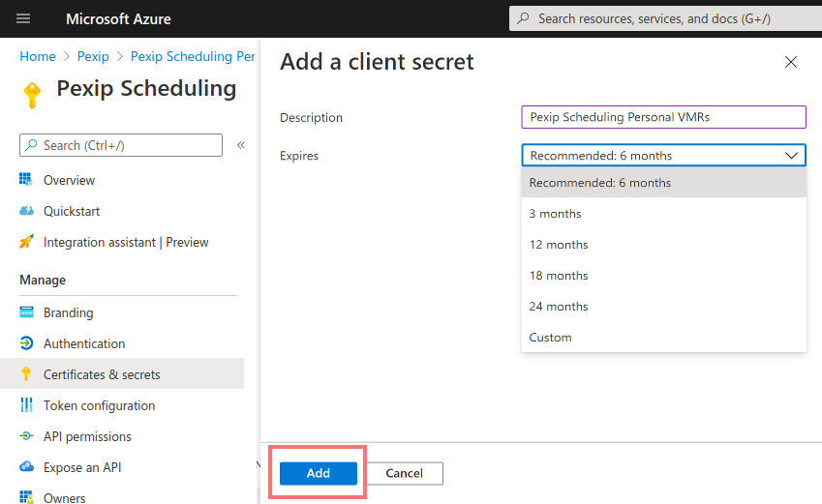Open the hamburger portal menu
Image resolution: width=822 pixels, height=504 pixels.
[x=24, y=18]
